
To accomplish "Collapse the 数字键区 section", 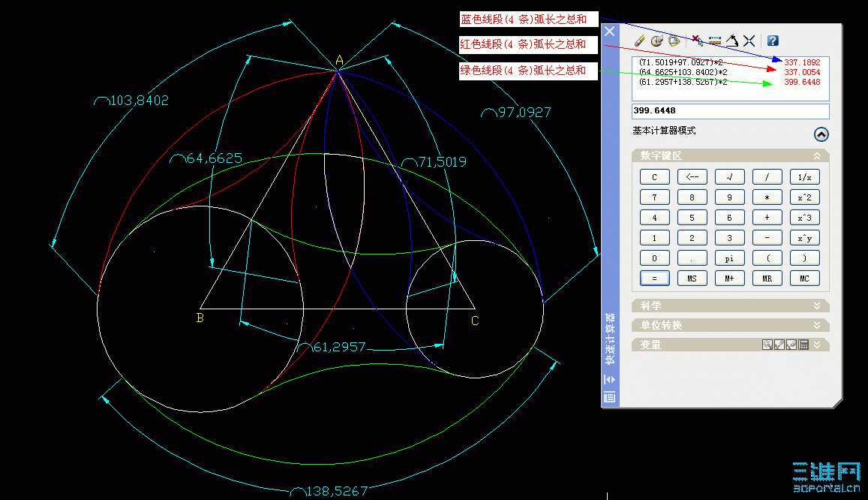I will pos(817,156).
